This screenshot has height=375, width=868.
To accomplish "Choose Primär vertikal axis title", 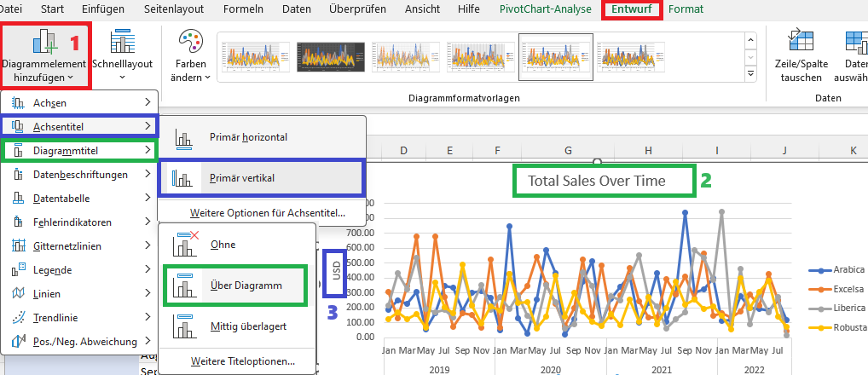I will [x=262, y=178].
